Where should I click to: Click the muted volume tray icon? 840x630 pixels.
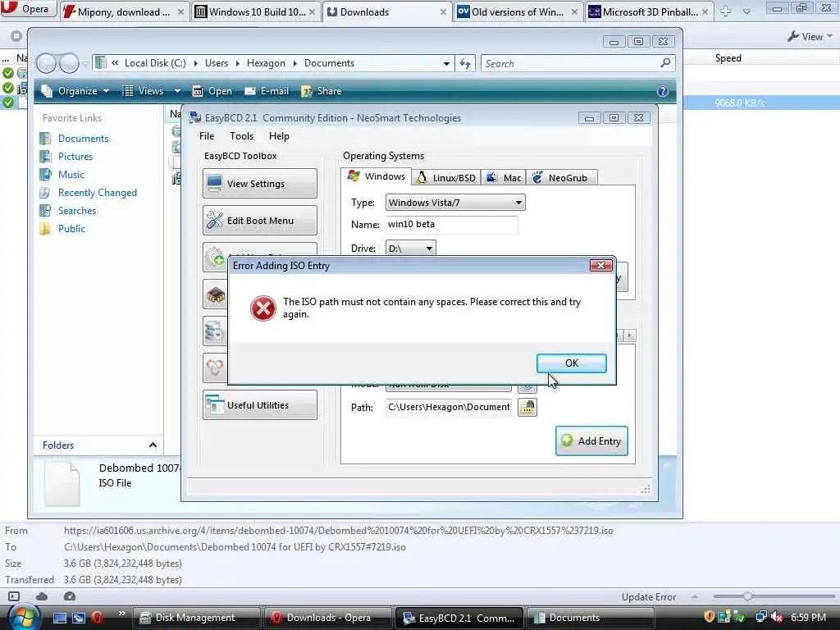[x=776, y=618]
